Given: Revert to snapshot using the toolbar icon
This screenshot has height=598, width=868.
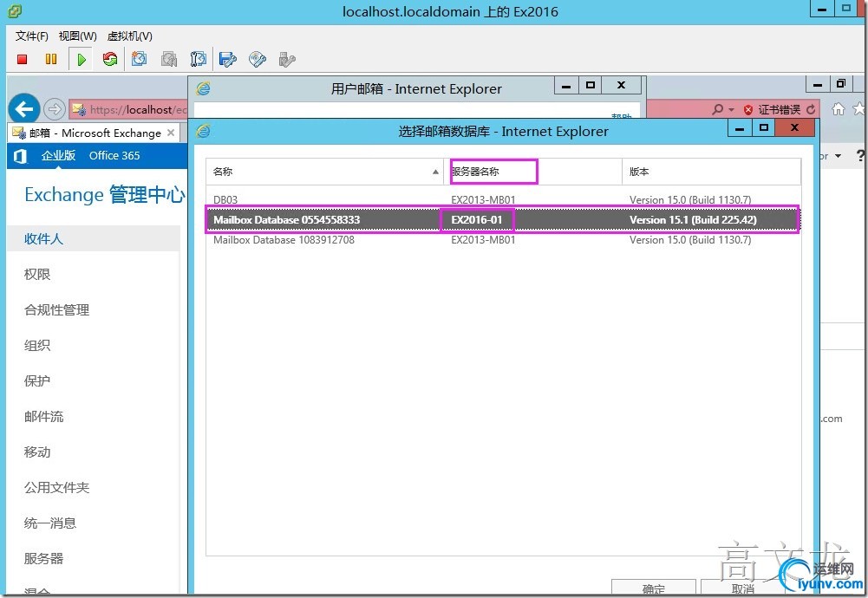Looking at the screenshot, I should tap(169, 59).
